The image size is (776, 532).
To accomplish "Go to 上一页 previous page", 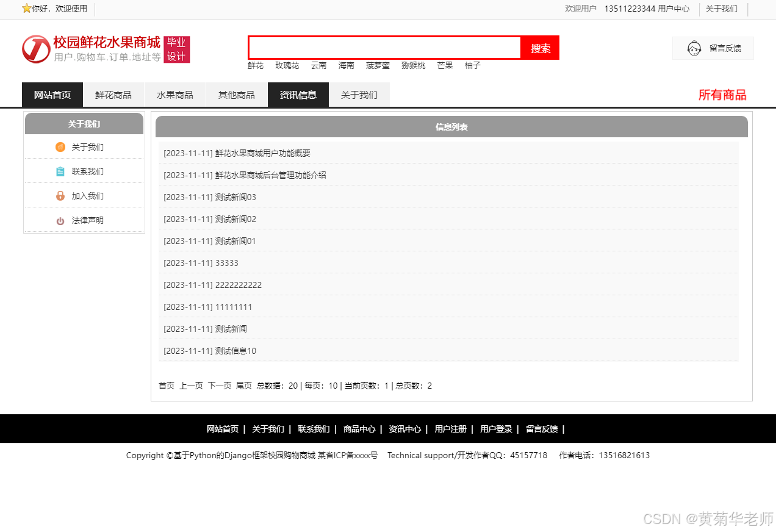I will point(191,386).
